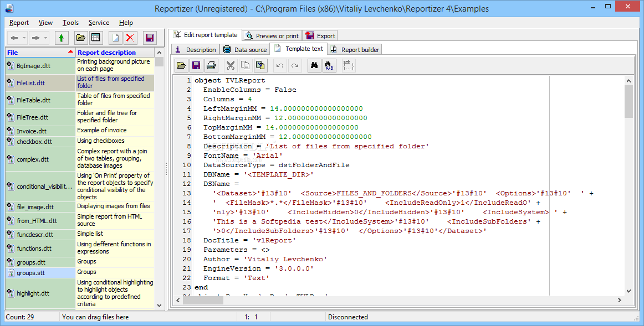
Task: Open the Data source sub-tab
Action: point(245,50)
